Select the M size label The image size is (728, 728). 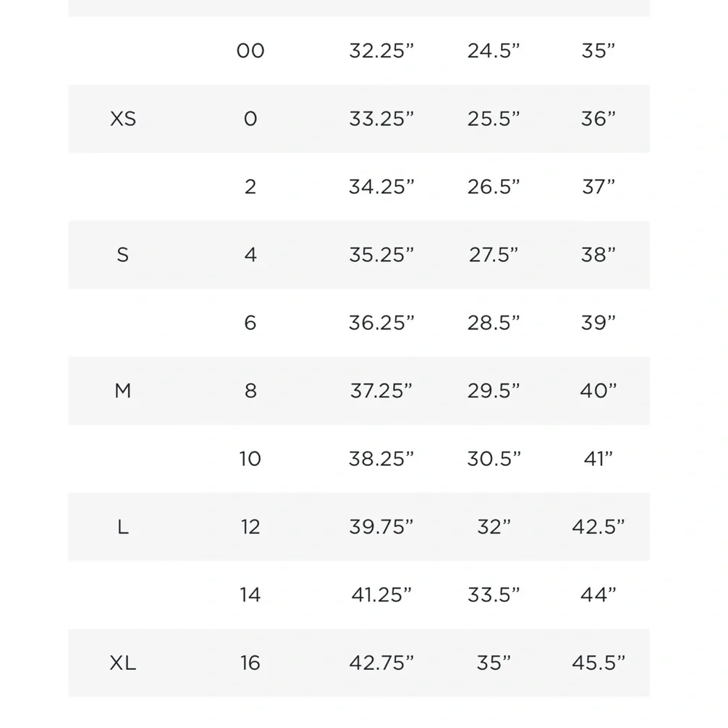(x=123, y=391)
